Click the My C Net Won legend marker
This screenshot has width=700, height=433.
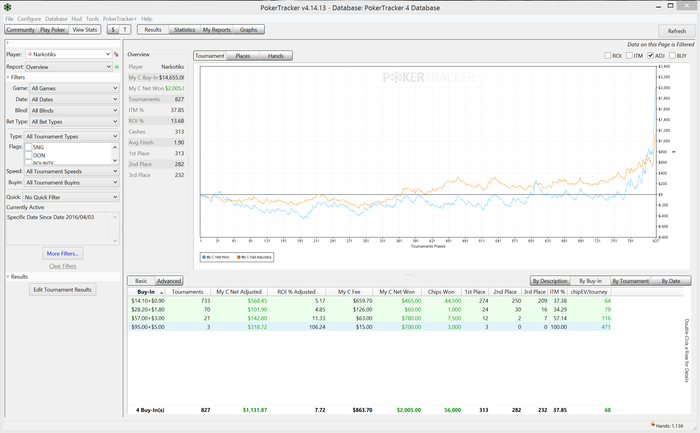click(x=204, y=257)
